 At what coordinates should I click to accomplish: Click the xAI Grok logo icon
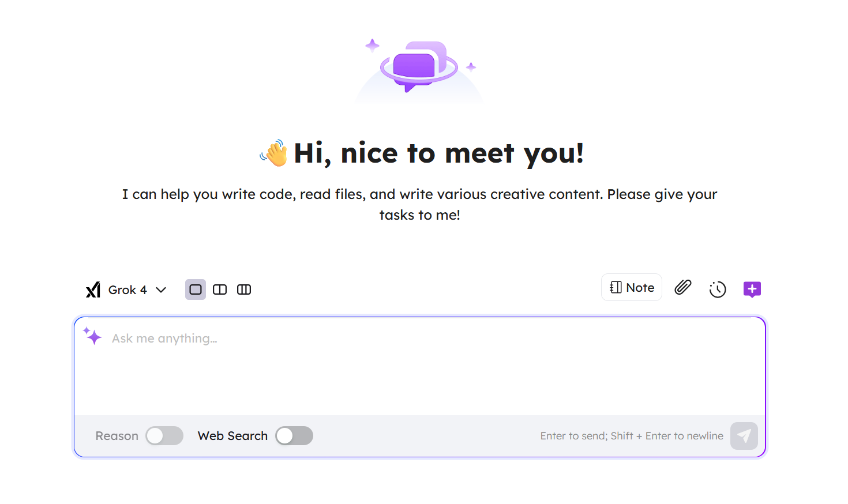click(x=93, y=289)
